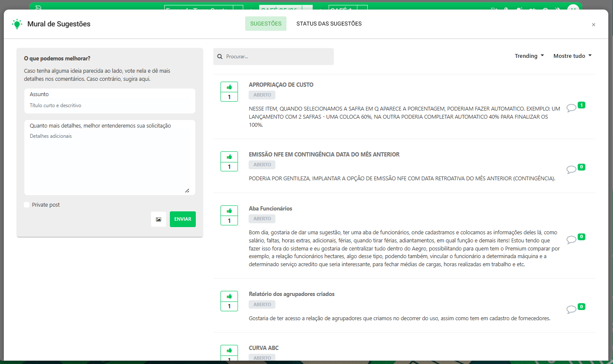
Task: Like the Aba Funcionários suggestion
Action: tap(229, 211)
